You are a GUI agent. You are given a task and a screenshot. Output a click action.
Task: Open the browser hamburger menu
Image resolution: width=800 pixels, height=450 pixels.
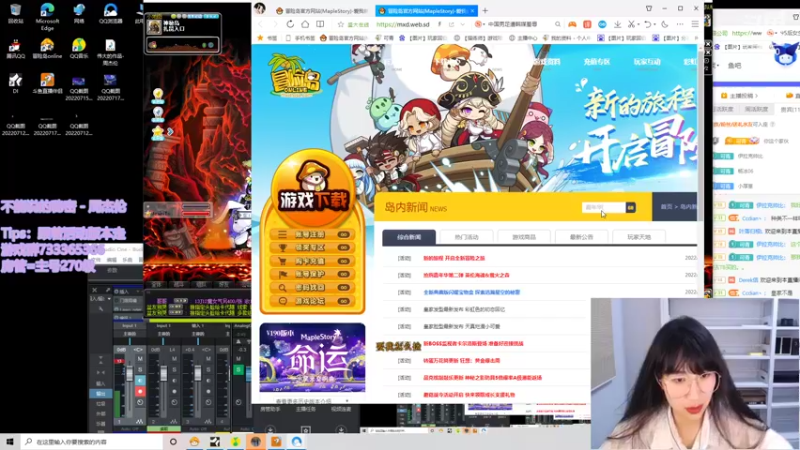point(695,24)
